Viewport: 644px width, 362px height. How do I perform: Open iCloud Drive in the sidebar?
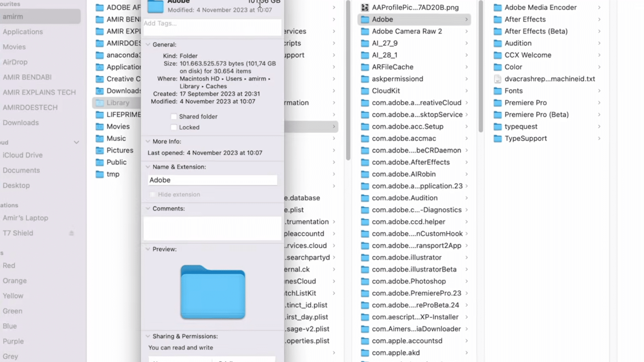(x=22, y=155)
